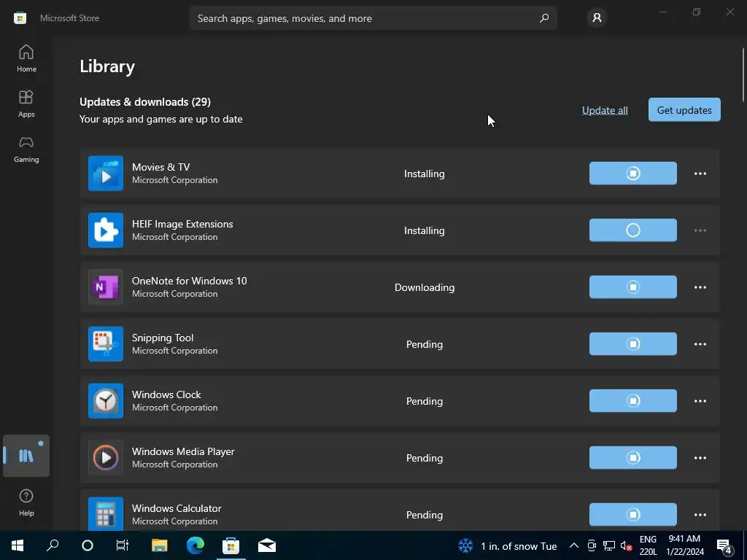Image resolution: width=747 pixels, height=560 pixels.
Task: Click the HEIF Image Extensions progress button
Action: coord(632,230)
